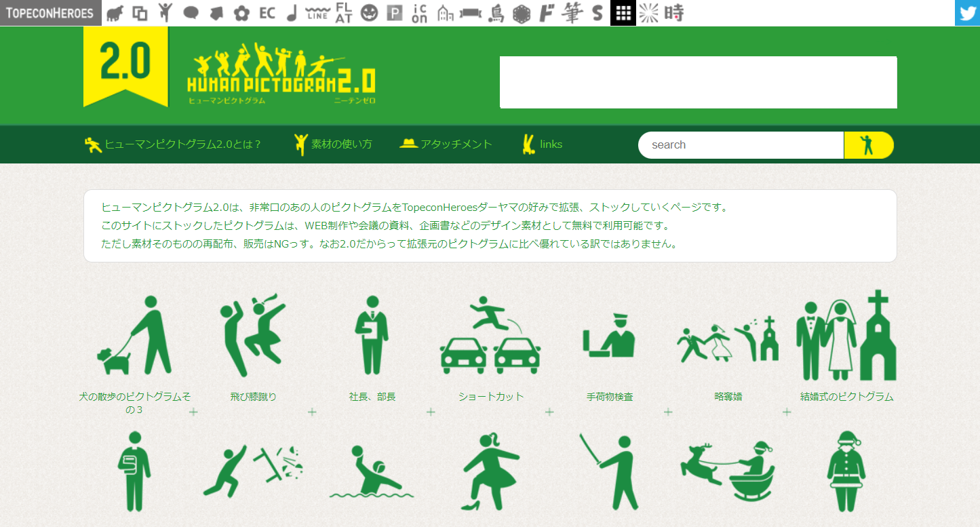
Task: Open the flying knee kick pictogram
Action: click(x=253, y=334)
